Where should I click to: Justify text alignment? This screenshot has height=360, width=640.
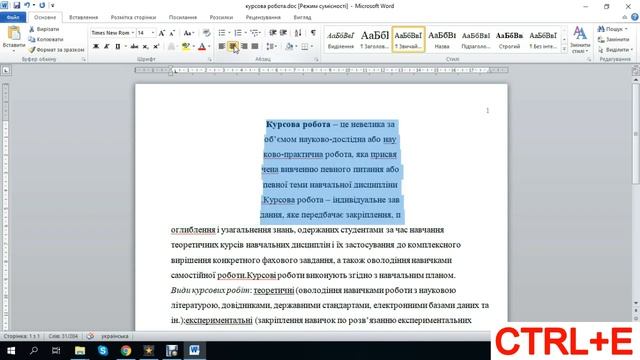[255, 47]
